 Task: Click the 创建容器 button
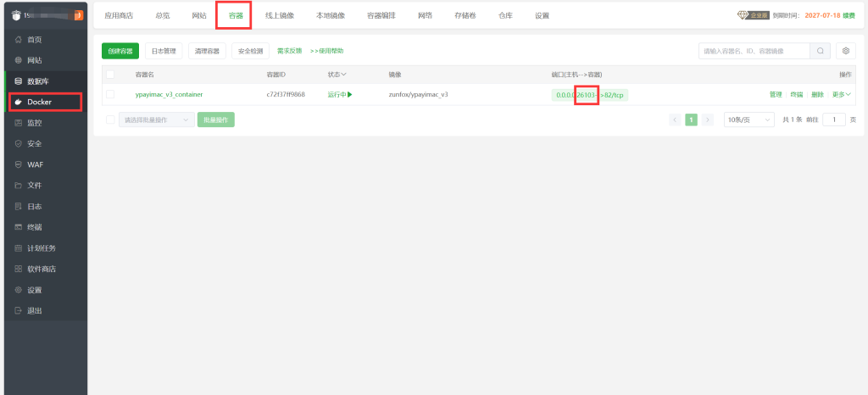point(120,51)
